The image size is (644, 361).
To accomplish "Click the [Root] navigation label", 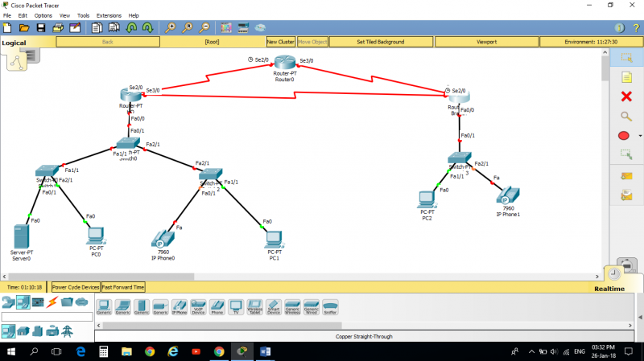I will coord(212,42).
